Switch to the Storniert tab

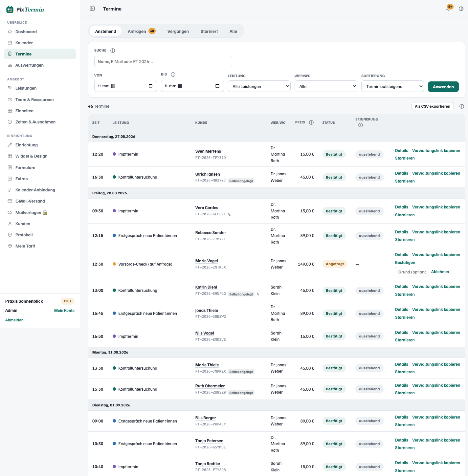point(209,31)
